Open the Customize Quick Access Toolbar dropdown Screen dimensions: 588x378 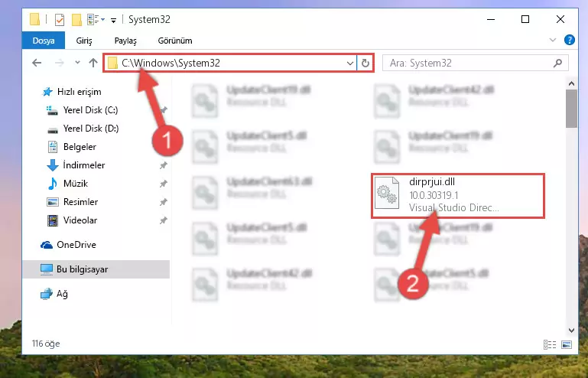pos(113,20)
